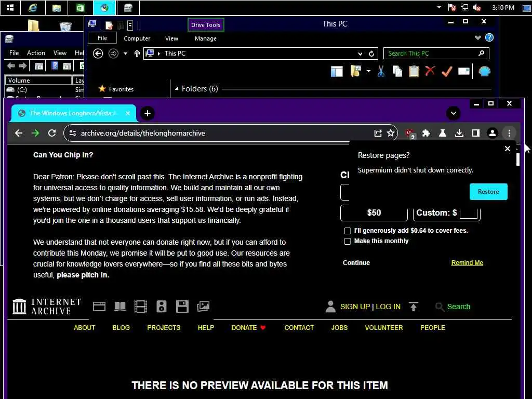Bookmark this page with the star
The height and width of the screenshot is (399, 532).
click(x=391, y=133)
